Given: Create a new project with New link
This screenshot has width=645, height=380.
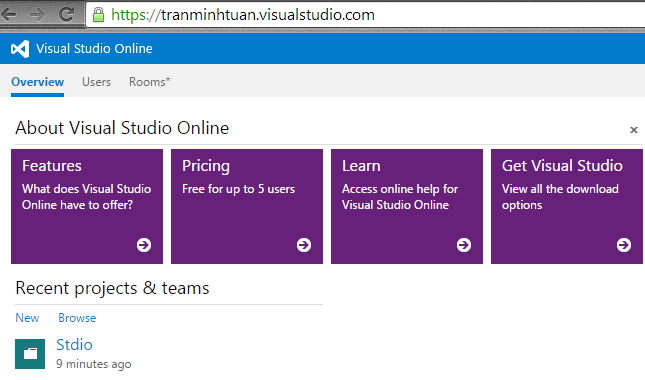Looking at the screenshot, I should [x=27, y=318].
